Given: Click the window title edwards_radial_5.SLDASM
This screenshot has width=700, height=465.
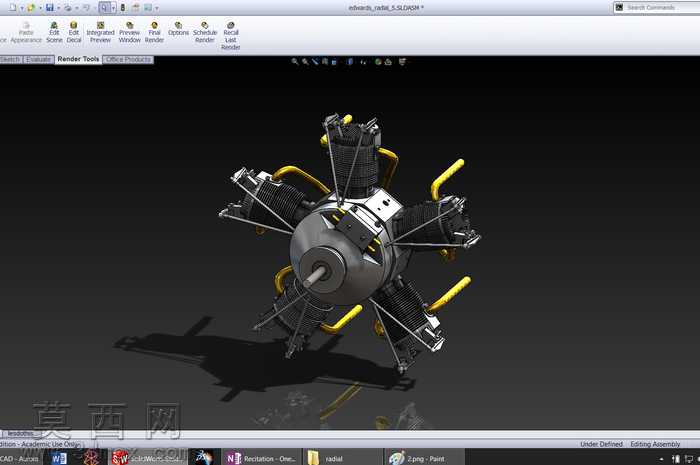Looking at the screenshot, I should pyautogui.click(x=386, y=8).
